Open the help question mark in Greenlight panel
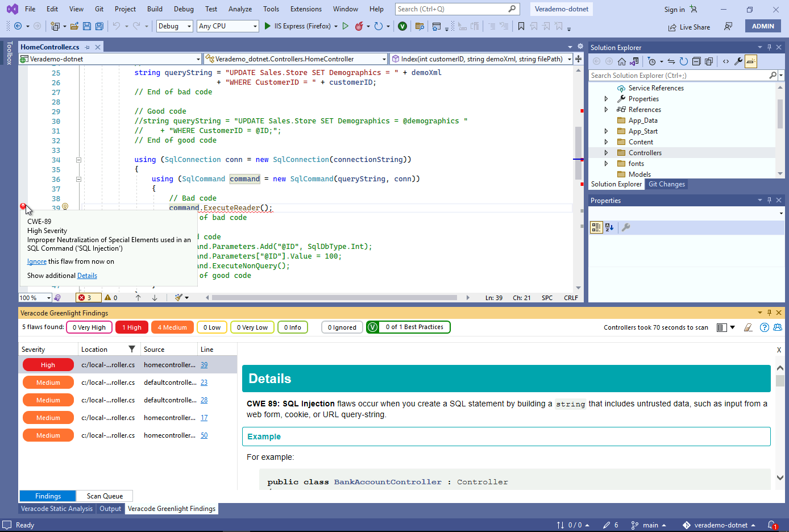 tap(765, 327)
